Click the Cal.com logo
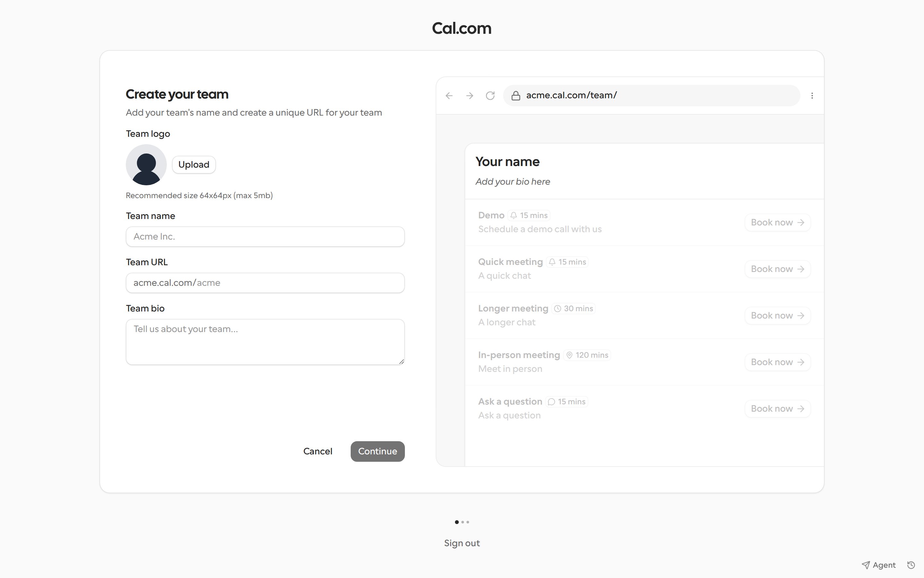This screenshot has height=578, width=924. pyautogui.click(x=462, y=28)
